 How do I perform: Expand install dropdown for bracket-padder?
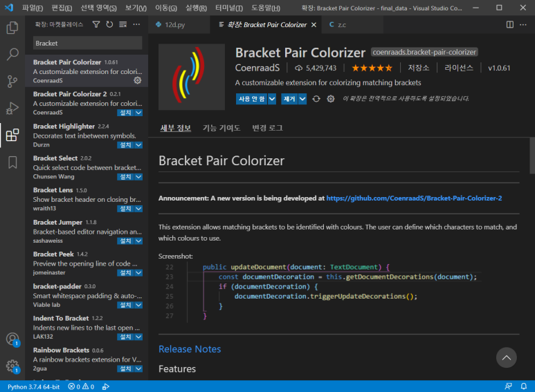138,305
